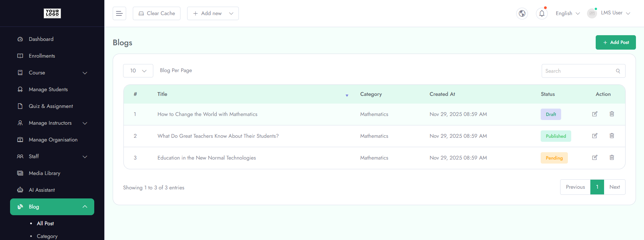This screenshot has height=240, width=644.
Task: Click the Dashboard gauge icon
Action: pyautogui.click(x=20, y=39)
